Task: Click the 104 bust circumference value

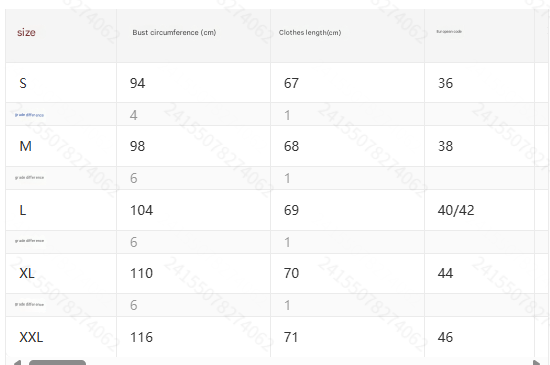Action: point(141,210)
